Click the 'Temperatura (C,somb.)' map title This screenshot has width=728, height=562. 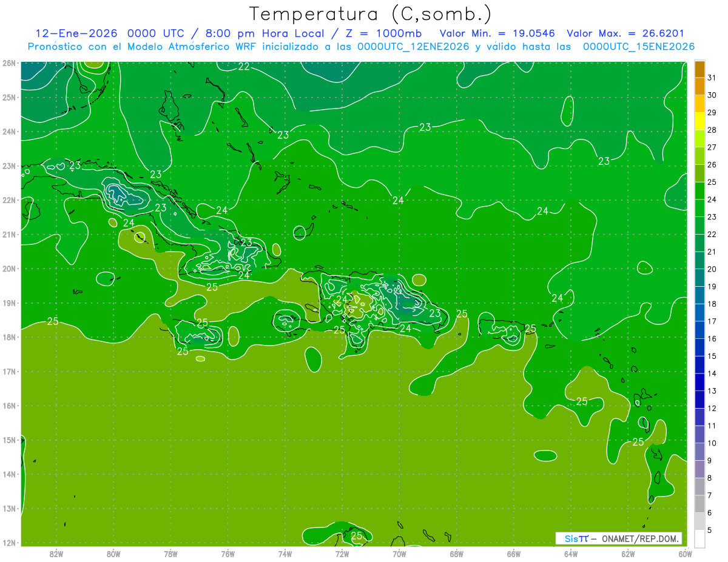pos(370,14)
